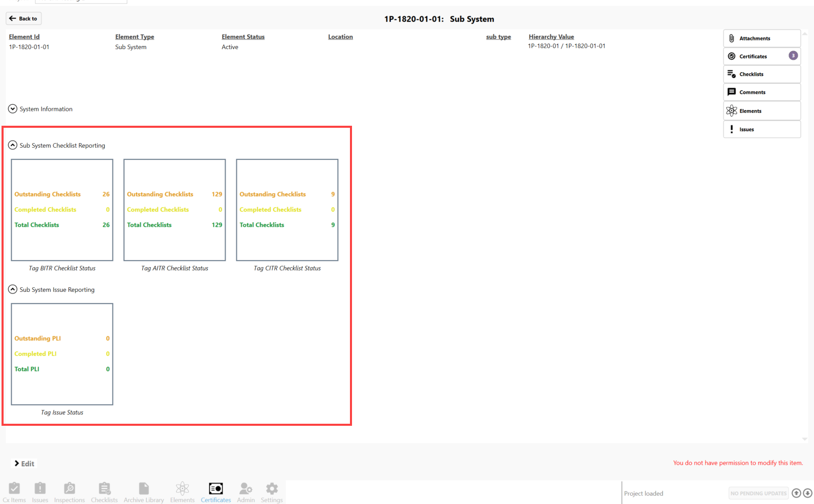814x504 pixels.
Task: Collapse Sub System Issue Reporting section
Action: [13, 289]
